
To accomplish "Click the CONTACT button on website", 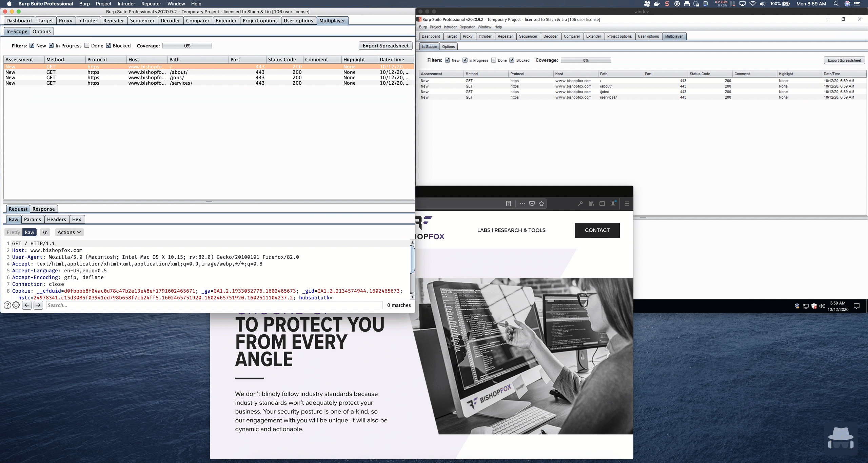I will coord(597,230).
